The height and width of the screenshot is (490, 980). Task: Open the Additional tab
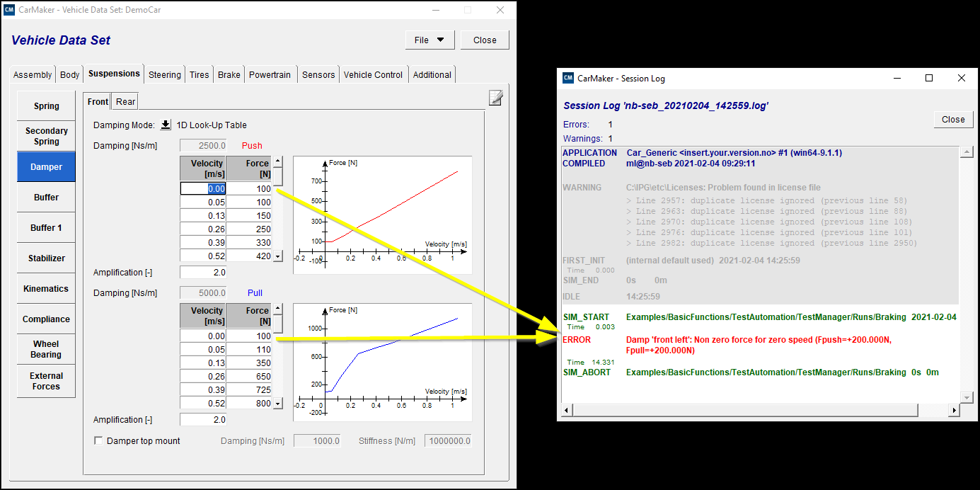point(432,74)
